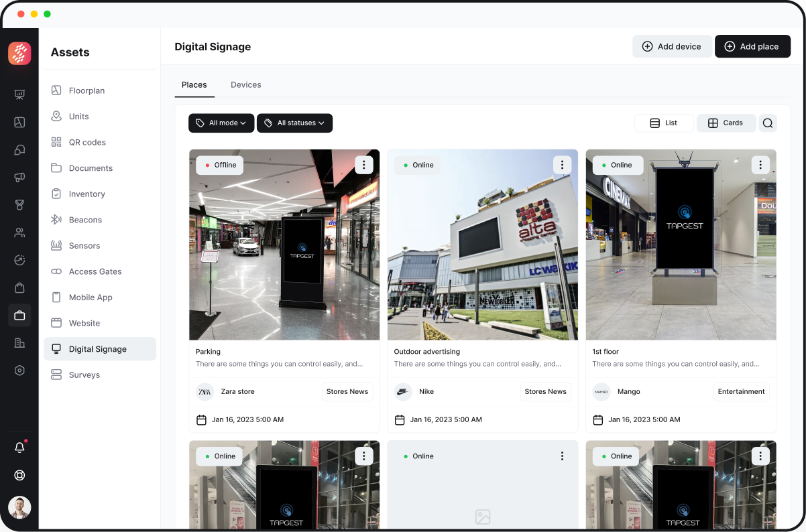This screenshot has width=806, height=532.
Task: Open Website section
Action: [x=100, y=323]
